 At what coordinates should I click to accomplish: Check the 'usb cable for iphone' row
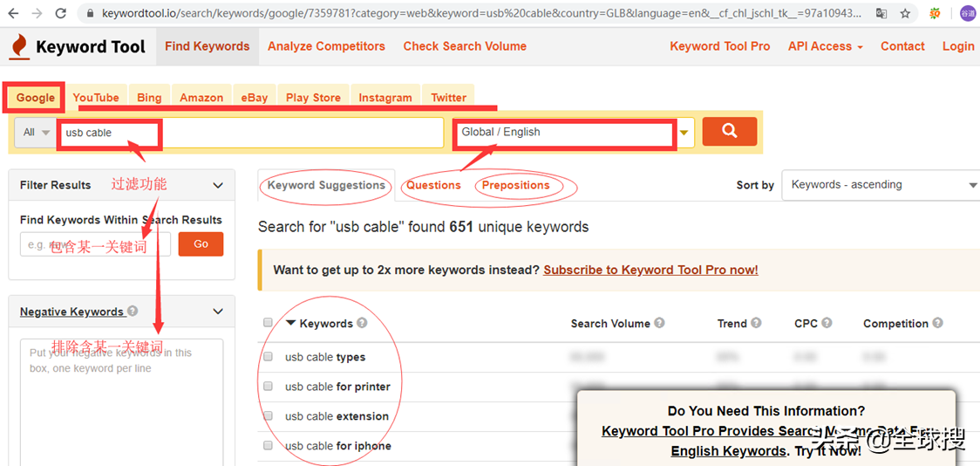coord(269,445)
